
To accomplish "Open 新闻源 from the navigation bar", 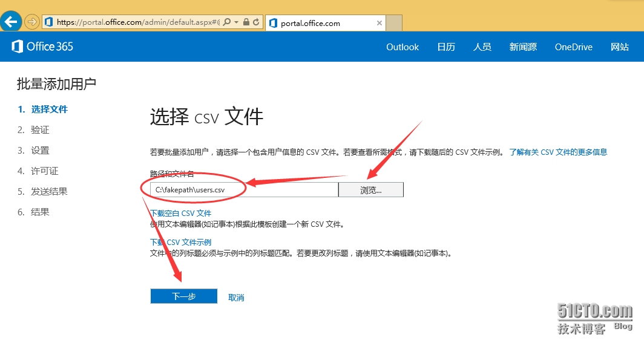I will (x=523, y=47).
